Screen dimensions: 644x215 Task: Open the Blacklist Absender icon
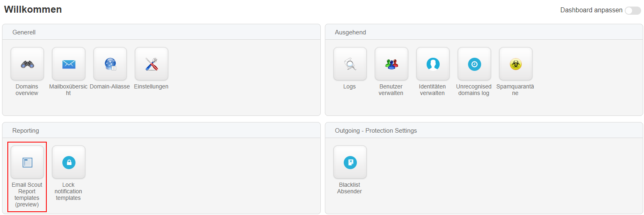coord(350,162)
